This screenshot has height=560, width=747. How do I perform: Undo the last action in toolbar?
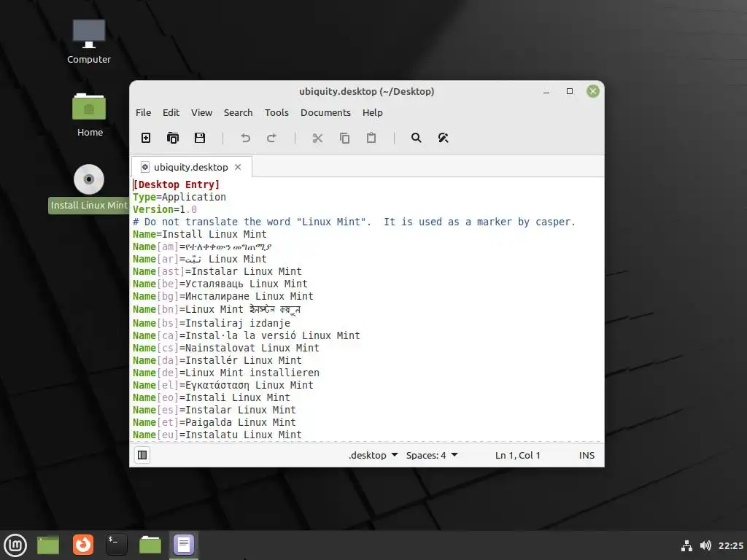coord(245,138)
